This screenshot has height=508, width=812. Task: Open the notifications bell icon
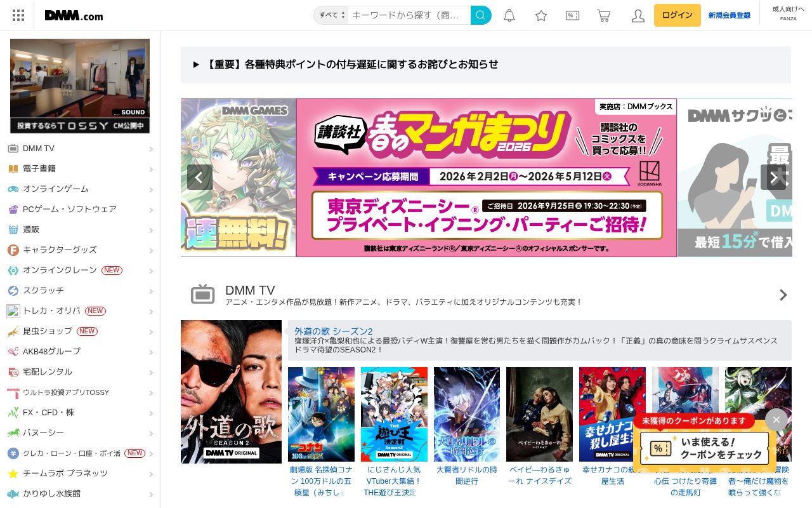tap(509, 15)
